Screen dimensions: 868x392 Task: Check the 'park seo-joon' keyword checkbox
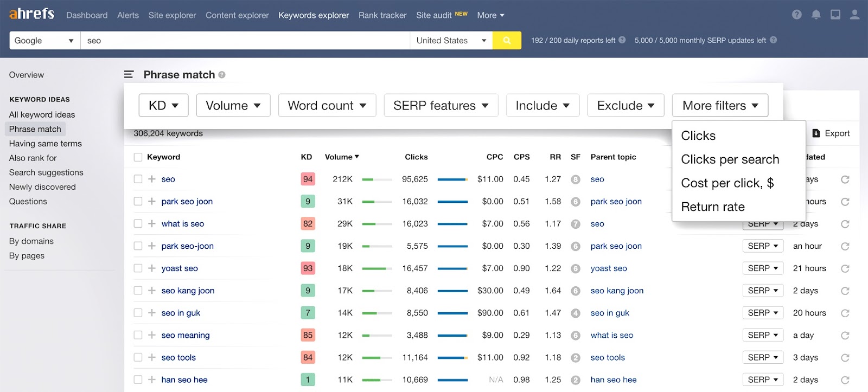point(138,246)
